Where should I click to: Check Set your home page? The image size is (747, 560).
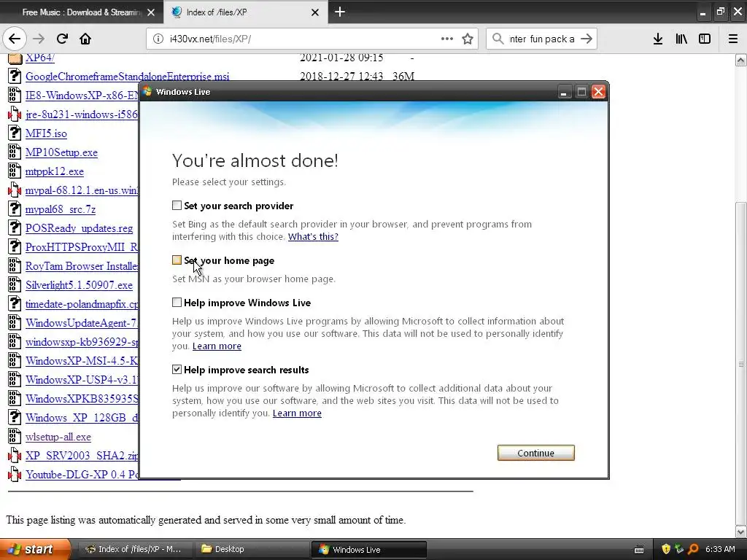(177, 260)
